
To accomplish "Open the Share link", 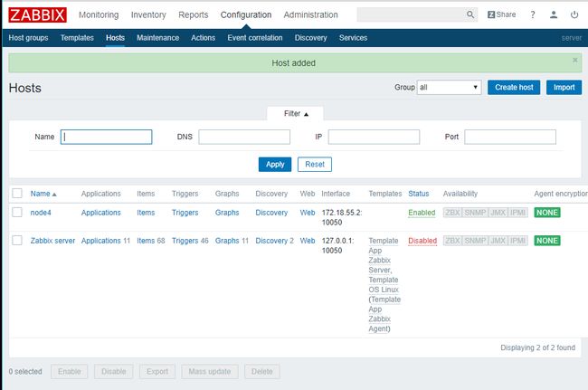I will click(x=502, y=14).
